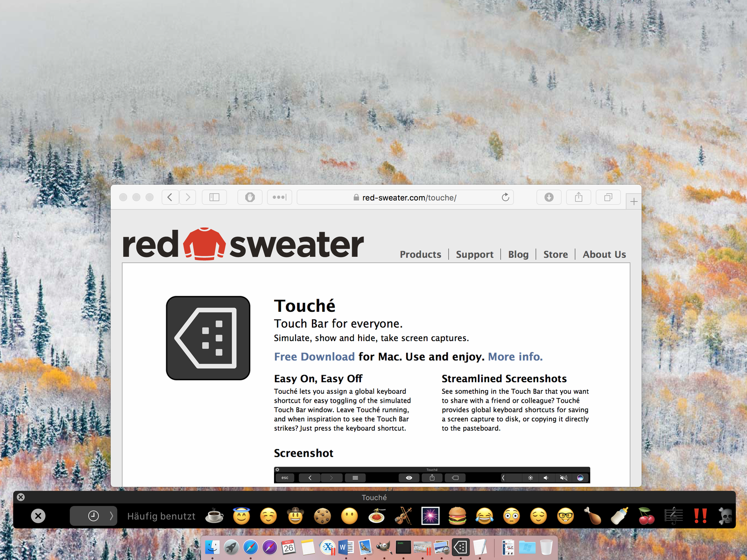
Task: Toggle the Safari sidebar button
Action: [x=214, y=197]
